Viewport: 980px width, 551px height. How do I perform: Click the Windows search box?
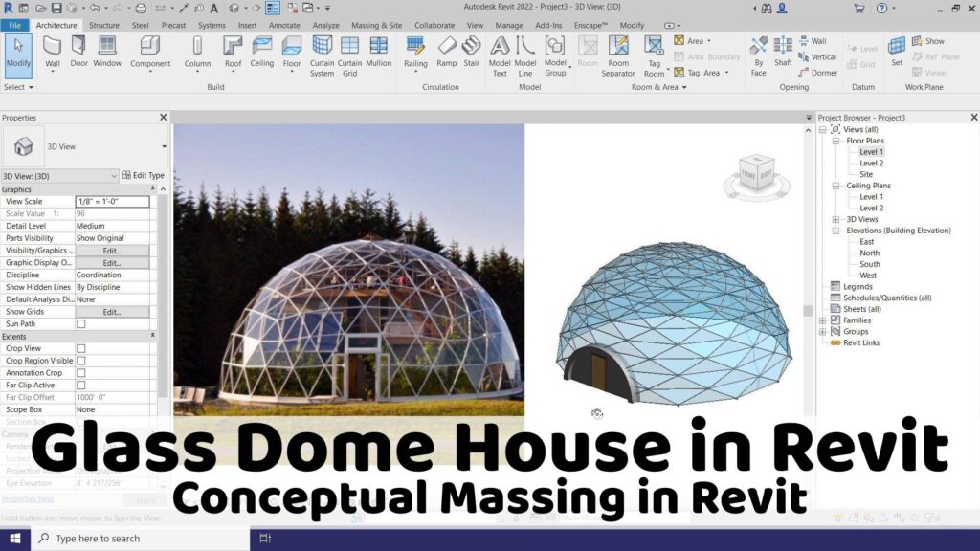tap(141, 538)
